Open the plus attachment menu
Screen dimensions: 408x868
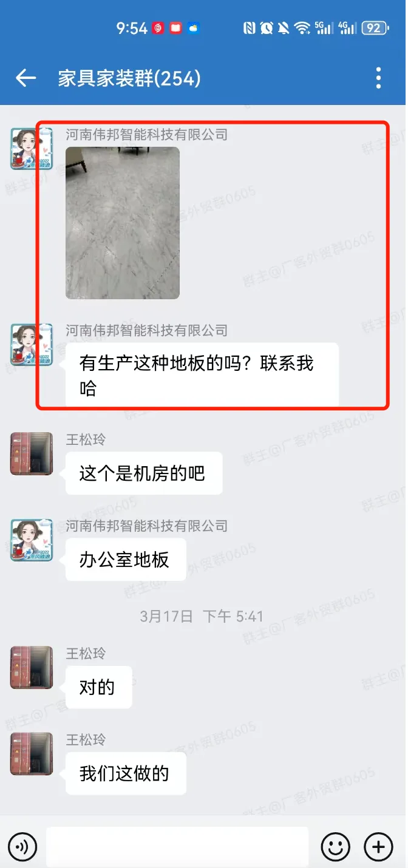click(x=379, y=846)
